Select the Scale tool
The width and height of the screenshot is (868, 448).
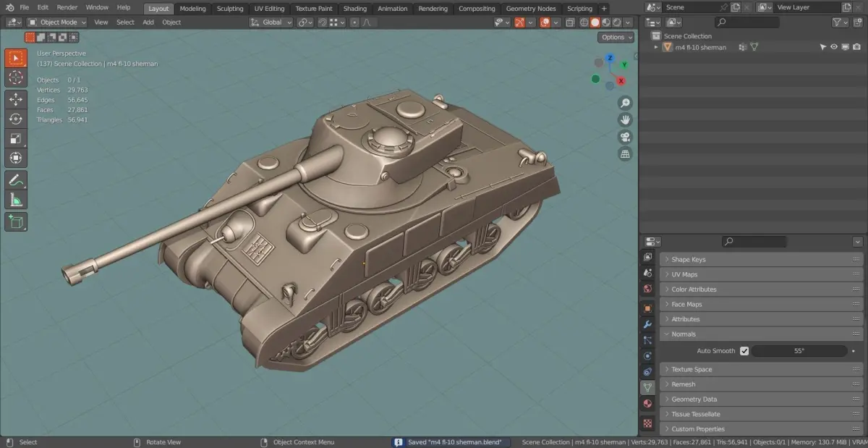(16, 138)
